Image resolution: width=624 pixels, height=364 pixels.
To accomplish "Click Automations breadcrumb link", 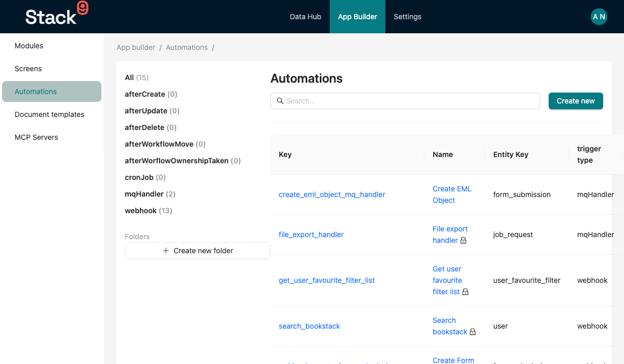I will pyautogui.click(x=187, y=47).
